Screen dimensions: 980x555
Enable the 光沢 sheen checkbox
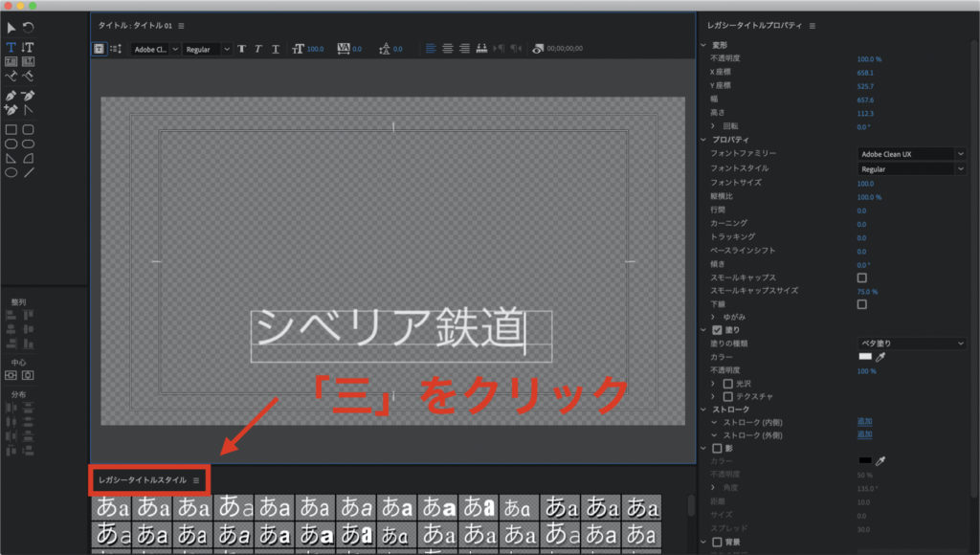click(x=728, y=384)
